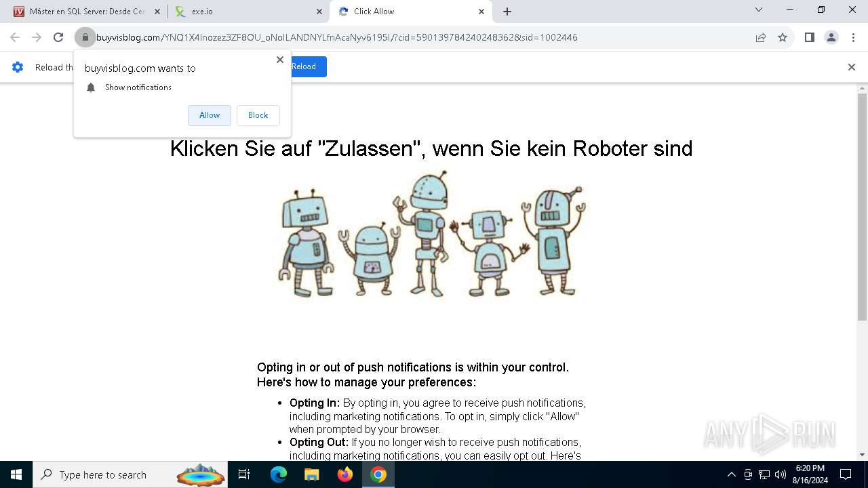This screenshot has width=868, height=488.
Task: Click the page vertical scrollbar
Action: pos(863,207)
